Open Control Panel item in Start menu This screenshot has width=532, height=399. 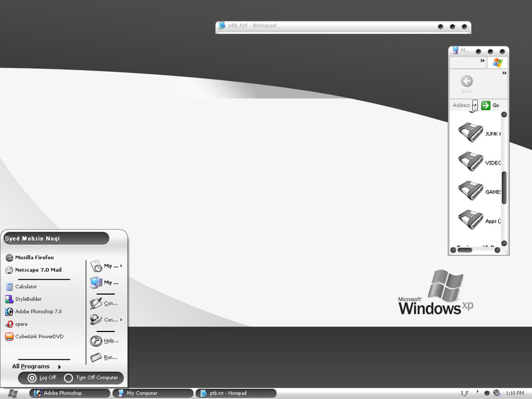point(104,303)
